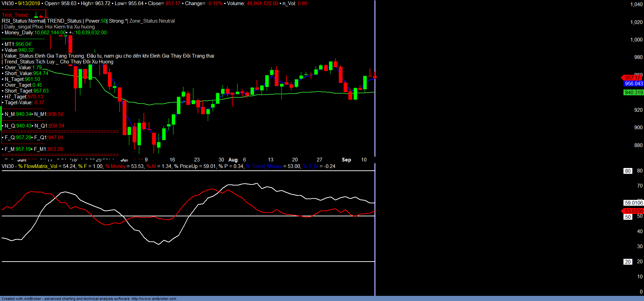The height and width of the screenshot is (301, 644).
Task: Click the Zone_Status:Neutral text
Action: point(152,21)
